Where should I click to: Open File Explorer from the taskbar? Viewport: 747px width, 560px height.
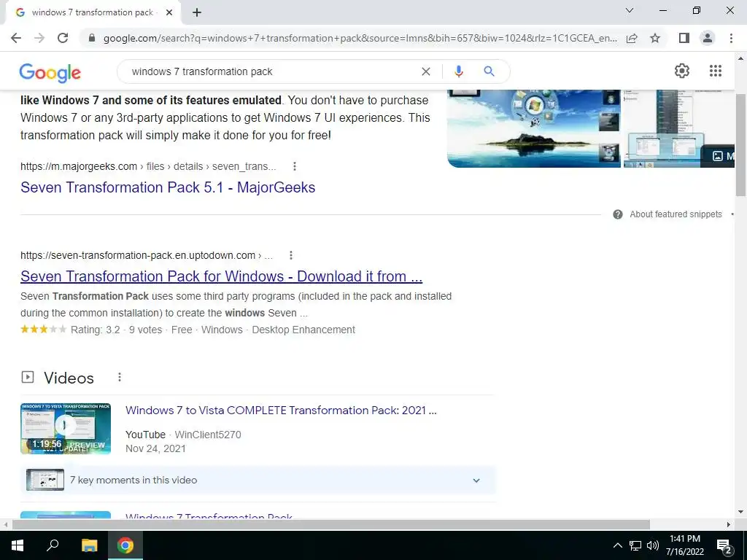pos(89,545)
